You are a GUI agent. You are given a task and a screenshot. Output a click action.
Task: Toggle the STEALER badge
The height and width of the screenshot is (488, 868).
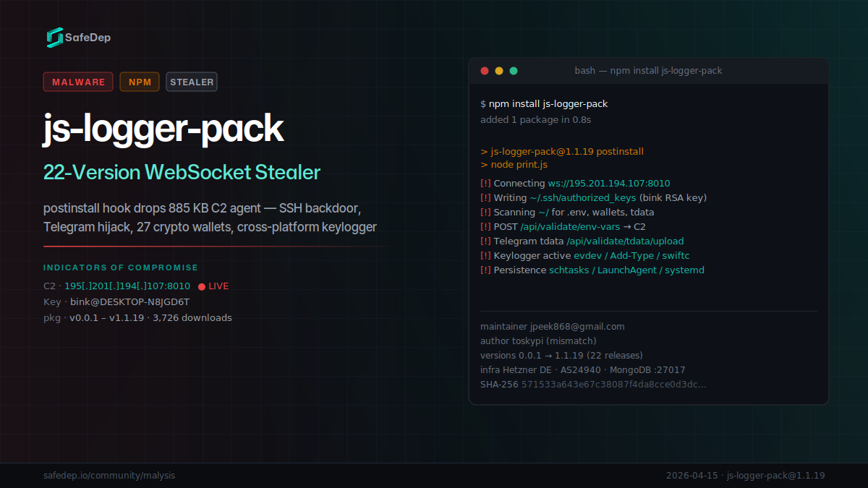point(191,82)
